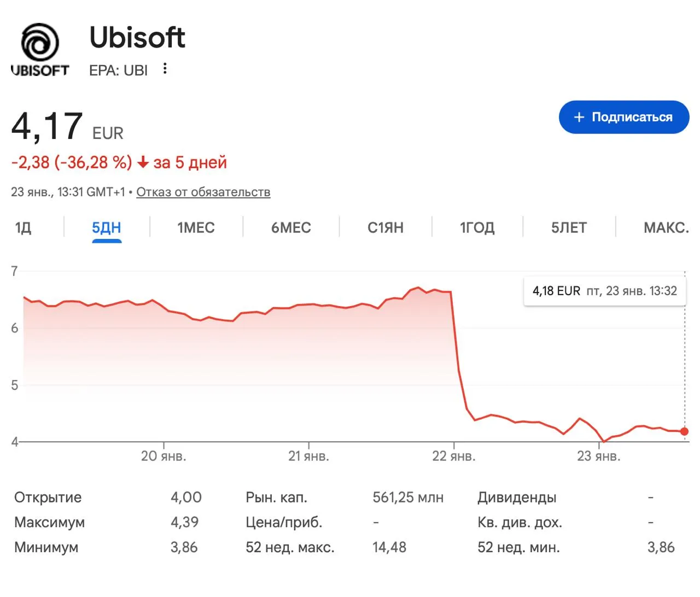700x597 pixels.
Task: Click the 22 янв. date axis label
Action: [x=453, y=456]
